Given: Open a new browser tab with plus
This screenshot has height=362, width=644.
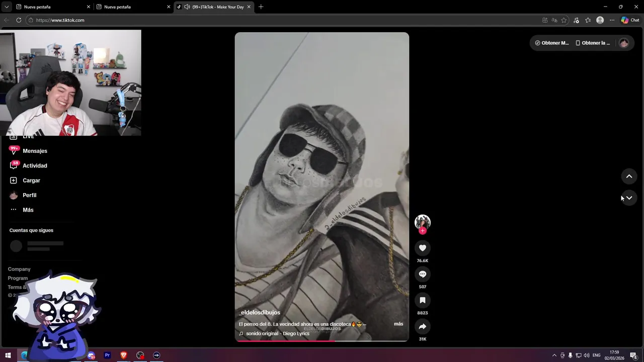Looking at the screenshot, I should 261,7.
